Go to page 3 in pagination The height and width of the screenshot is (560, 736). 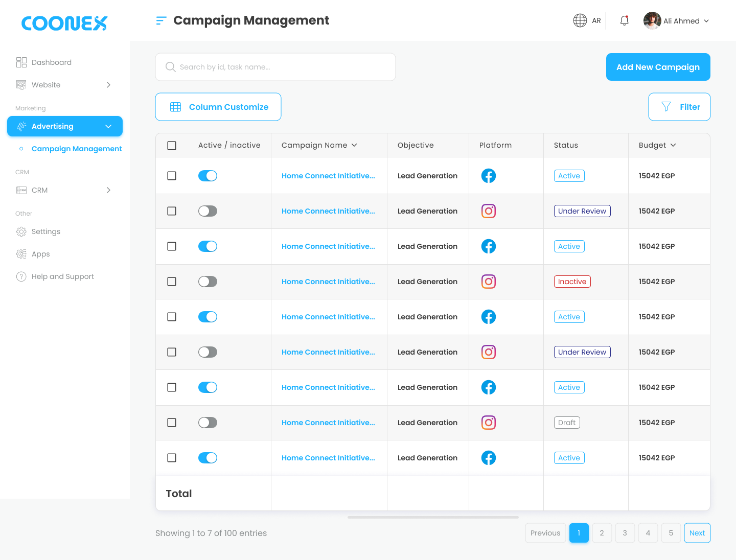pyautogui.click(x=625, y=533)
